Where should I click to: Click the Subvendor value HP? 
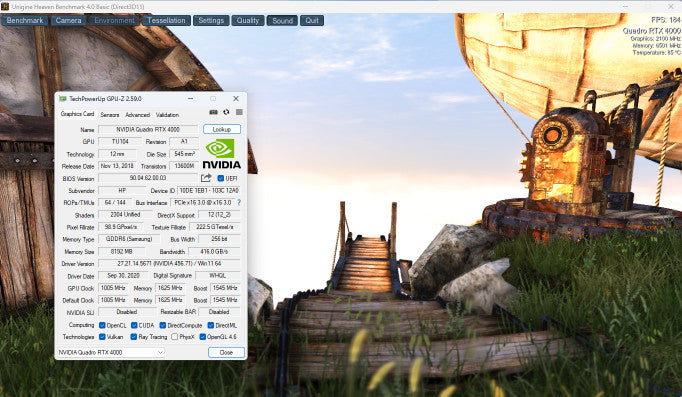(122, 190)
